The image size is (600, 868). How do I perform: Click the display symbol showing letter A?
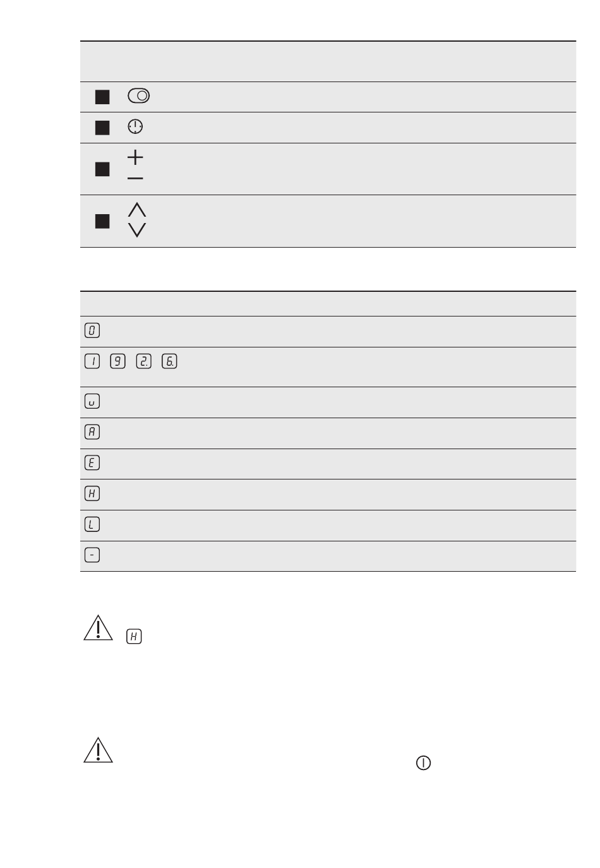click(x=92, y=432)
